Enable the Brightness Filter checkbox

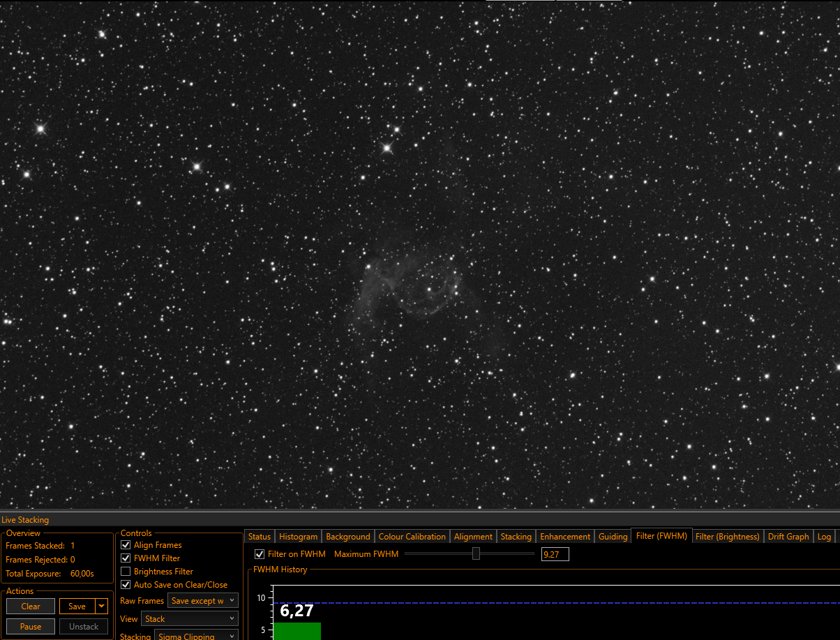coord(126,572)
